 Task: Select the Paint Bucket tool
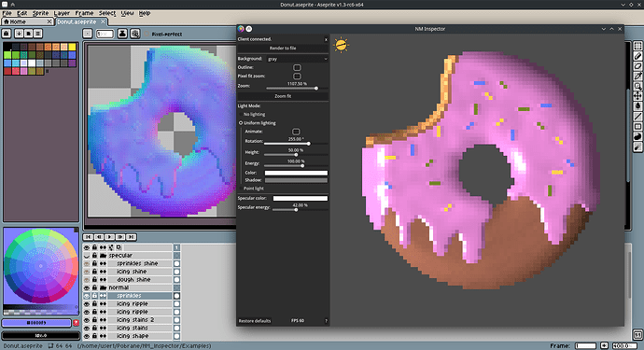coord(637,105)
